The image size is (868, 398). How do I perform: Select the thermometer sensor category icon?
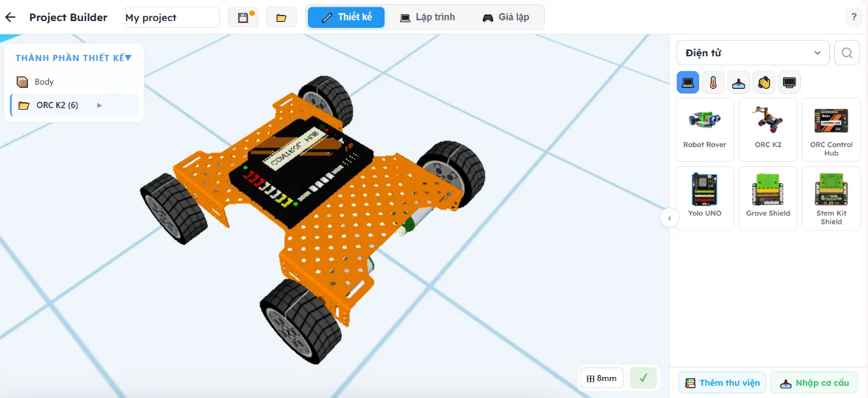[713, 83]
